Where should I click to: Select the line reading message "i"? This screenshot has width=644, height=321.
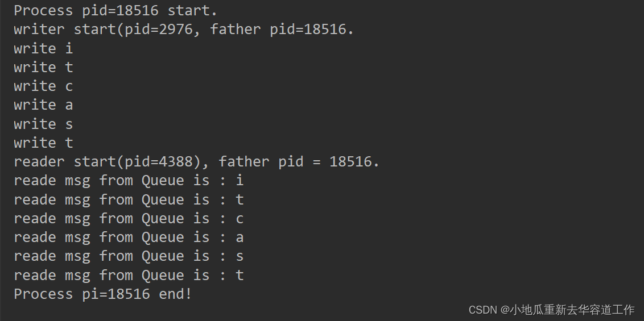tap(129, 181)
